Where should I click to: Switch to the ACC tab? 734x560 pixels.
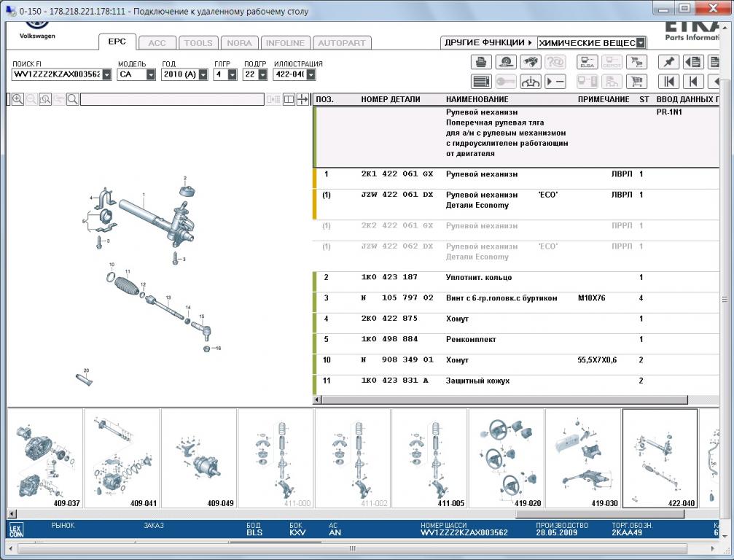tap(157, 43)
